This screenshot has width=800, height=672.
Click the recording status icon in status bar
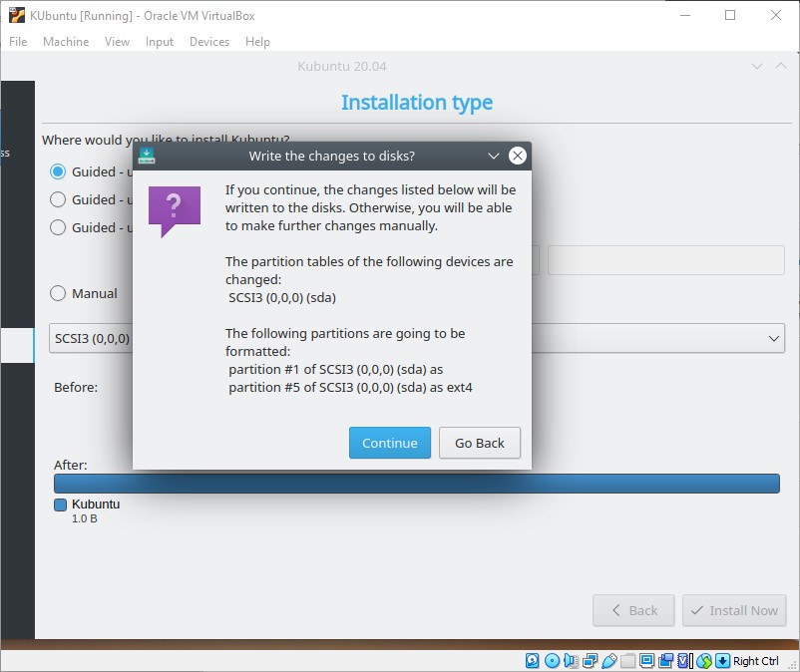coord(665,661)
